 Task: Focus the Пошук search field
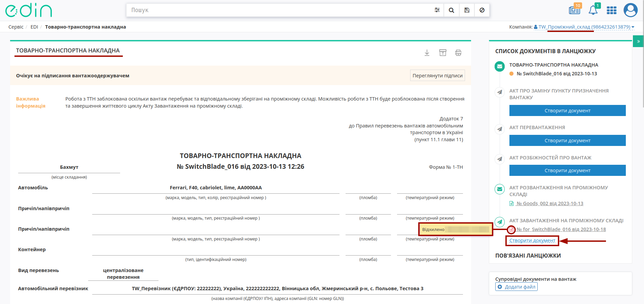(x=279, y=10)
